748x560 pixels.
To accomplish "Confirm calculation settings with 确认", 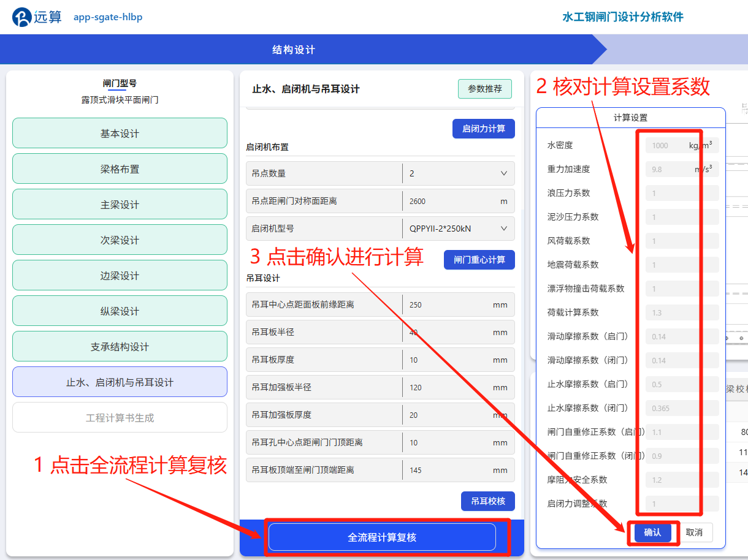I will (652, 532).
